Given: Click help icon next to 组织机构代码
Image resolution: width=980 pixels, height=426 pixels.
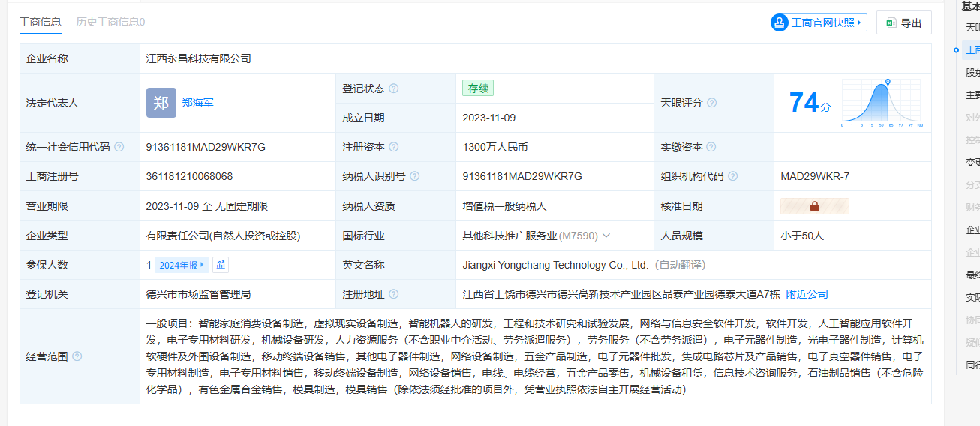Looking at the screenshot, I should 733,176.
